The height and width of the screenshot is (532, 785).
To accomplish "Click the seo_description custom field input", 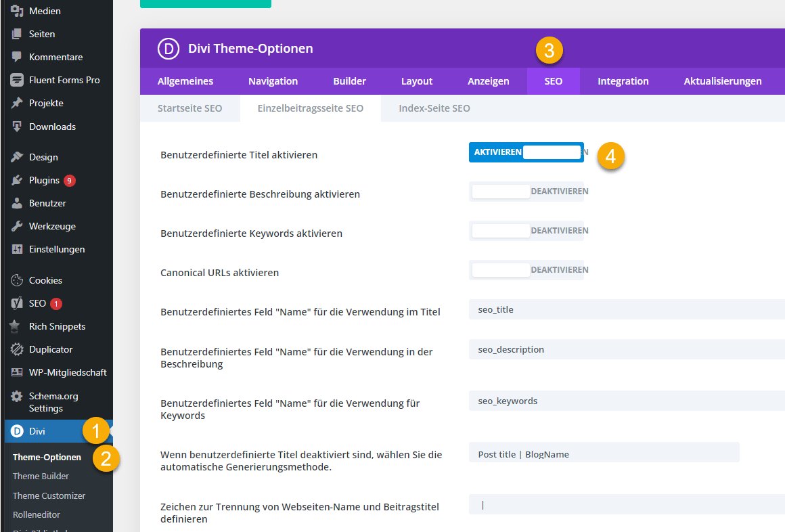I will pos(627,349).
